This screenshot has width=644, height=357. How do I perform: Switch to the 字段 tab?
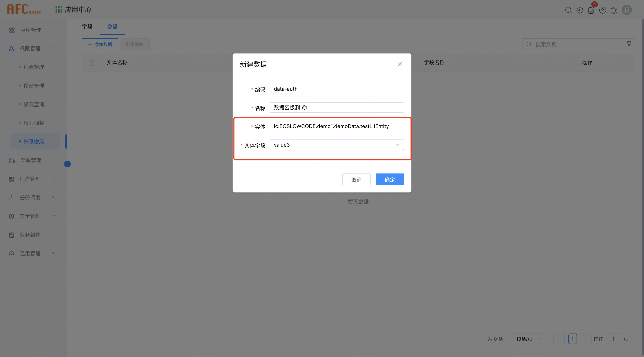pos(87,26)
